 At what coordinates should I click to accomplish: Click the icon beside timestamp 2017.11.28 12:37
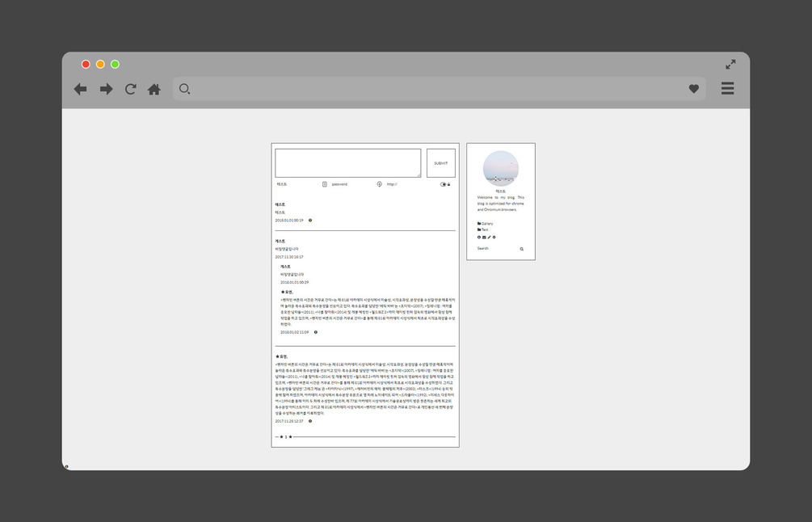tap(310, 422)
